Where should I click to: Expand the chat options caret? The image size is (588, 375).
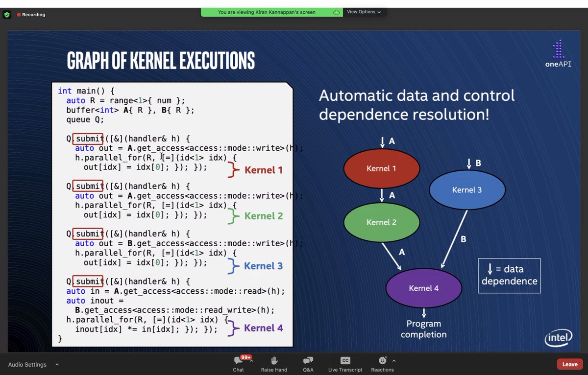(x=251, y=360)
